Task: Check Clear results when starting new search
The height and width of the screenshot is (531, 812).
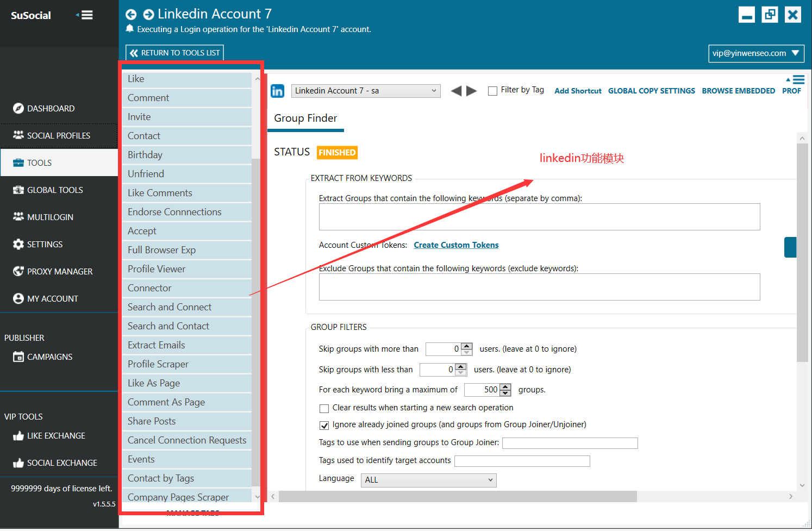Action: click(324, 408)
